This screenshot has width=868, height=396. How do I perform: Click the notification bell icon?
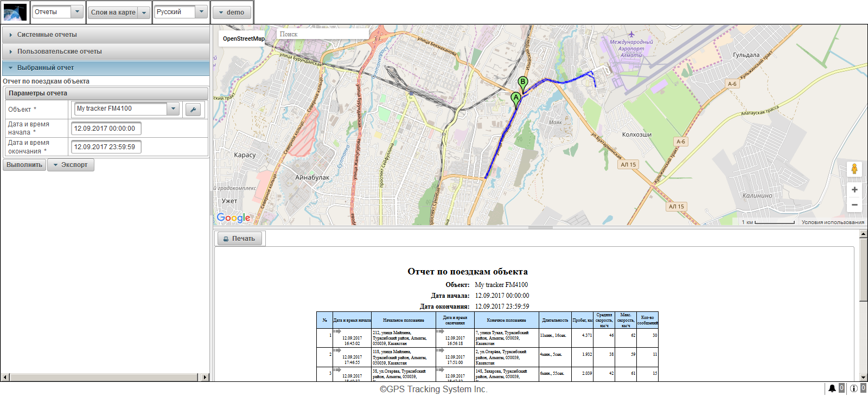tap(832, 388)
